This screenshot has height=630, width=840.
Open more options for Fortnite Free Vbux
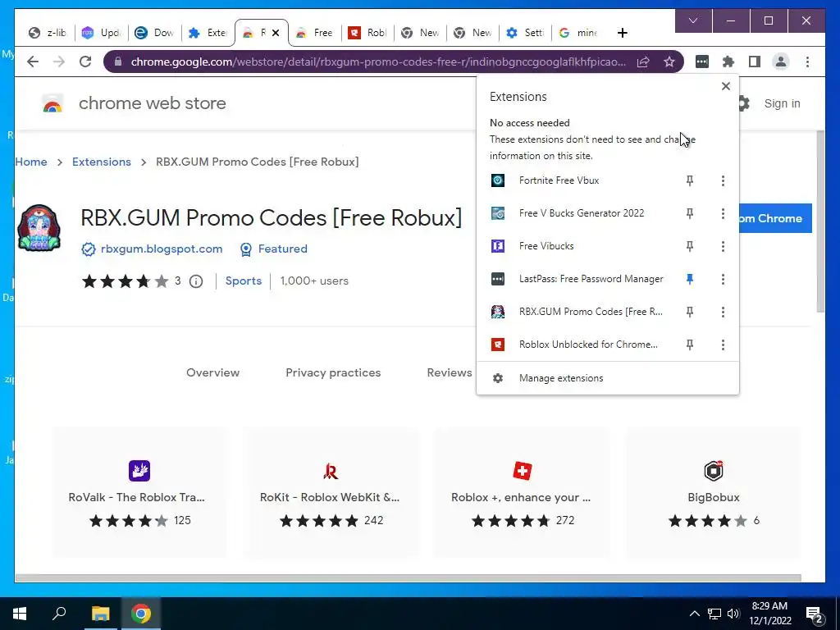[x=723, y=180]
